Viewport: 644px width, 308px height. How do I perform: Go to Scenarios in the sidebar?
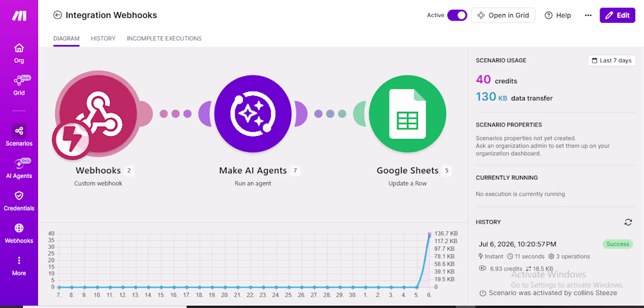click(x=19, y=135)
